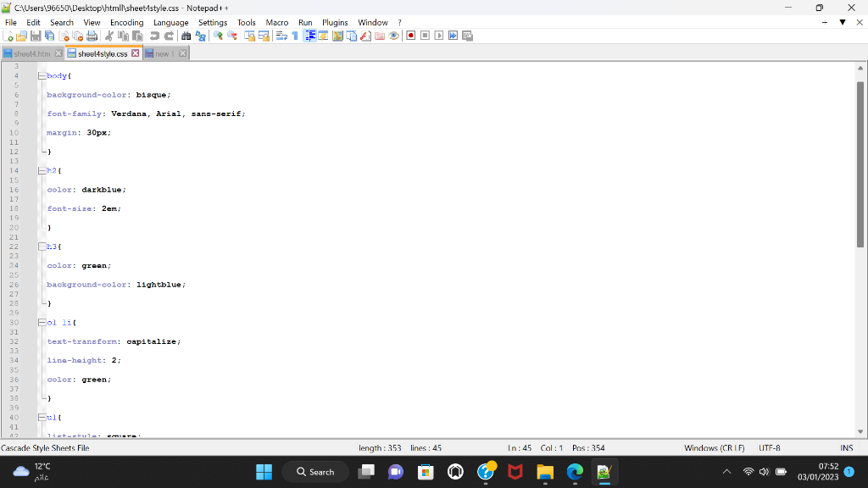Select the Print toolbar icon
This screenshot has height=488, width=868.
coord(90,35)
